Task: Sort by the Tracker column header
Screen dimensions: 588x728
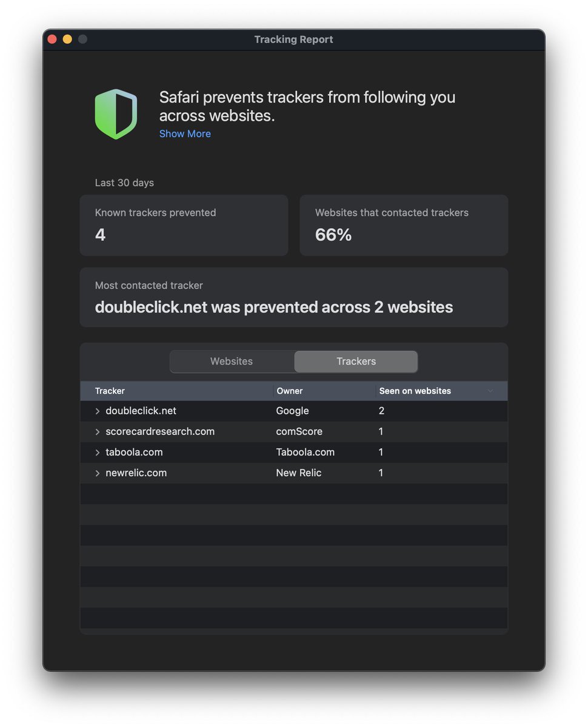Action: [176, 391]
